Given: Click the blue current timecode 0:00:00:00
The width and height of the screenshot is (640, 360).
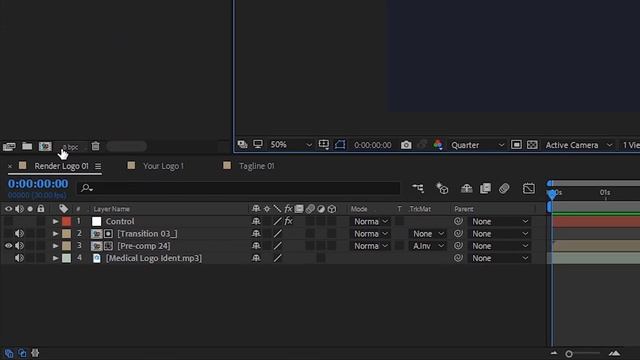Looking at the screenshot, I should point(38,184).
